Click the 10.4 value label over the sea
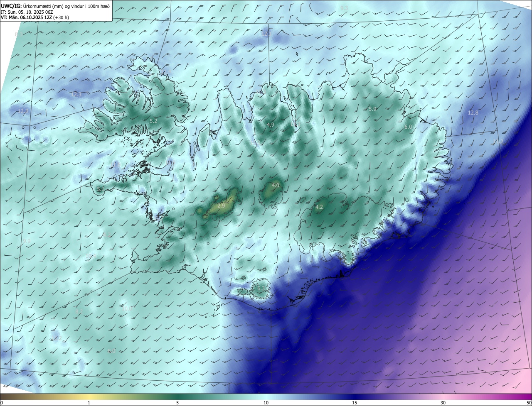The image size is (532, 406). pyautogui.click(x=91, y=256)
